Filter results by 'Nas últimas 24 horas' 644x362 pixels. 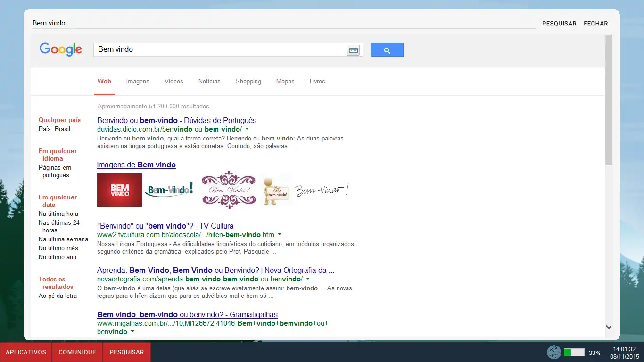pyautogui.click(x=59, y=226)
